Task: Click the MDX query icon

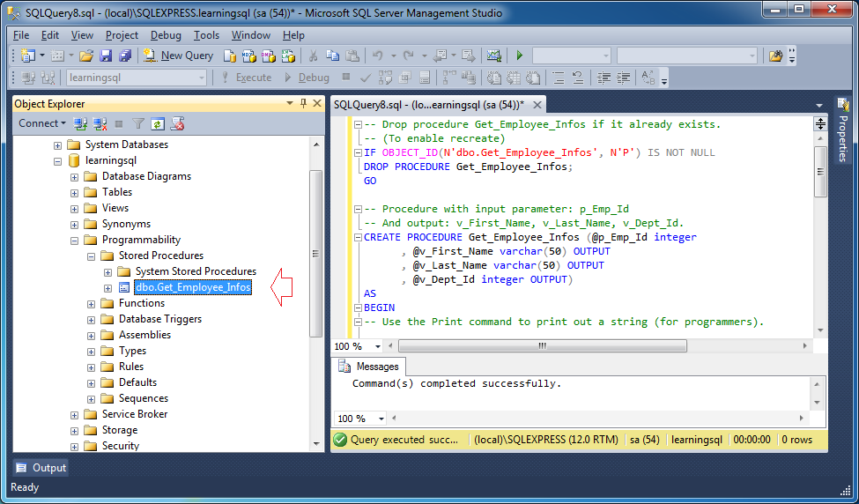Action: coord(249,56)
